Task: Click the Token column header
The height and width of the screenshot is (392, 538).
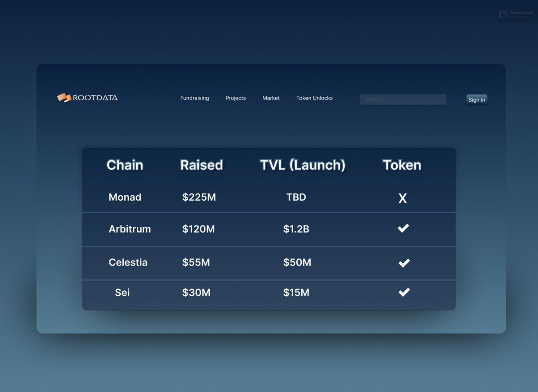Action: [x=402, y=165]
